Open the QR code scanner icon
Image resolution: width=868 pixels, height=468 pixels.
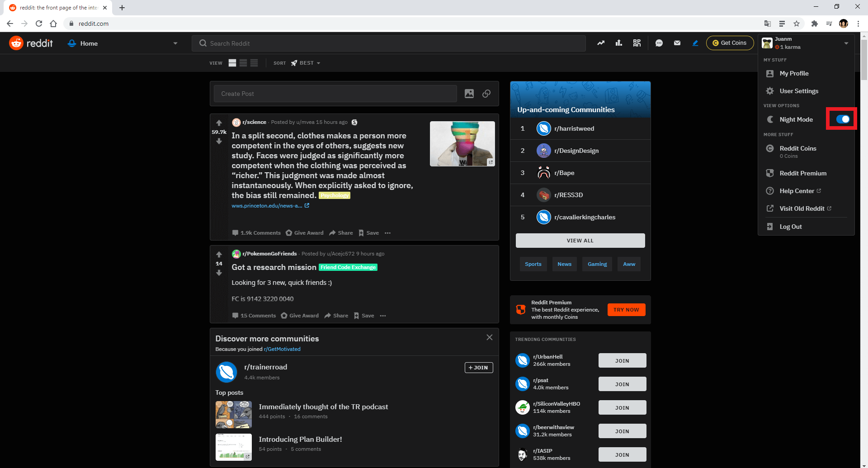(637, 43)
